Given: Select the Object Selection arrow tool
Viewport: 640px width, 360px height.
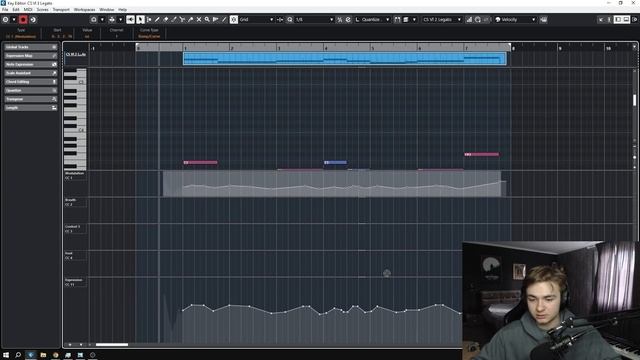Looking at the screenshot, I should click(140, 20).
